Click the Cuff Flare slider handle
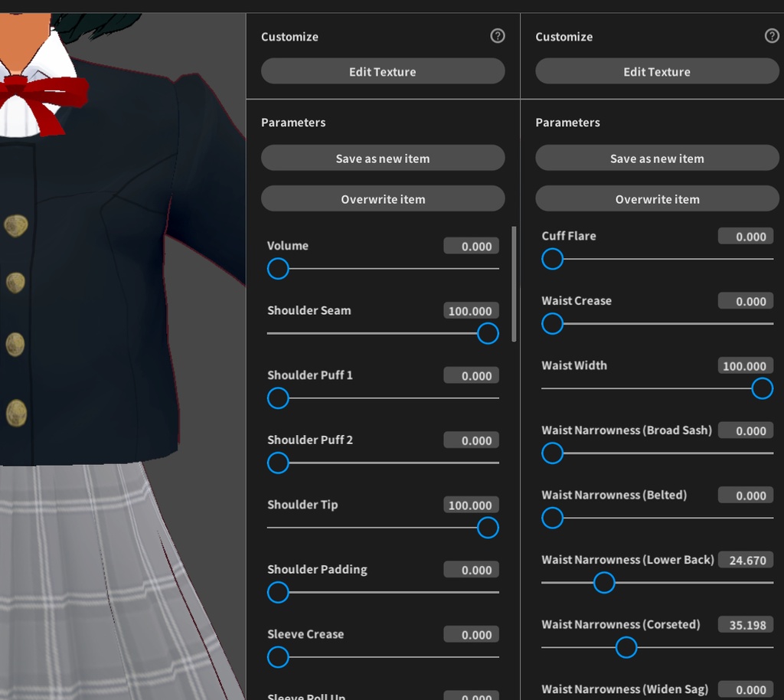Image resolution: width=784 pixels, height=700 pixels. (552, 259)
